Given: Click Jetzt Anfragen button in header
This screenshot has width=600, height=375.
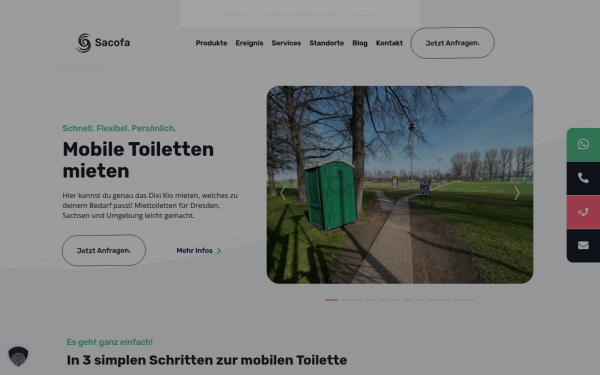Looking at the screenshot, I should pos(452,43).
